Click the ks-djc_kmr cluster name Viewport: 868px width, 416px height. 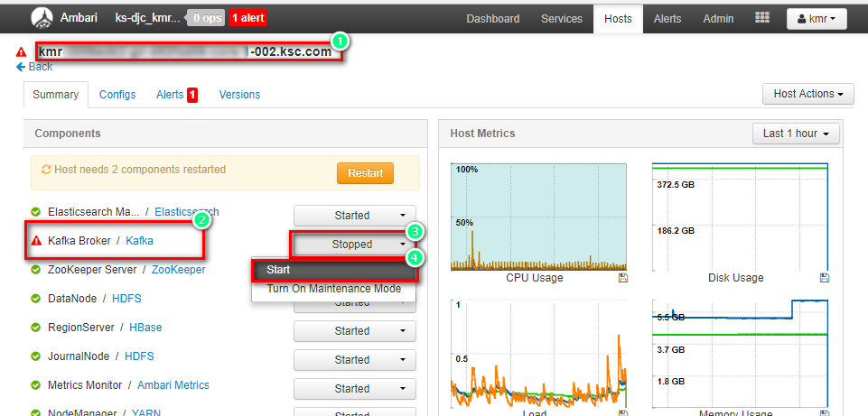(x=148, y=18)
